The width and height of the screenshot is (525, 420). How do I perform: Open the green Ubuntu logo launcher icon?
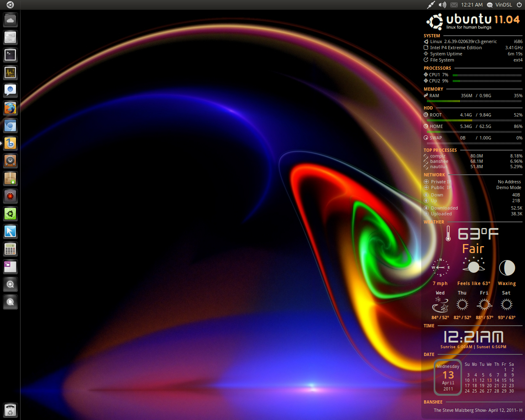(10, 214)
